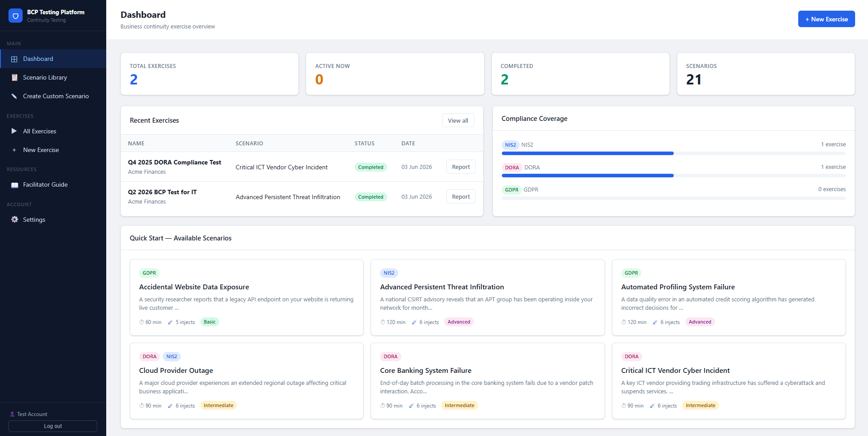The width and height of the screenshot is (868, 436).
Task: Click the BCP Testing Platform shield logo
Action: point(16,16)
